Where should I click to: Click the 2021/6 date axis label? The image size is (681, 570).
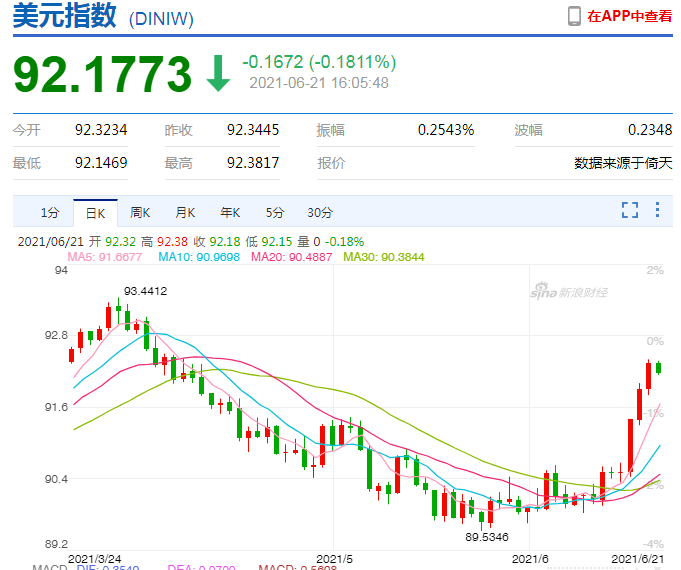[x=530, y=559]
